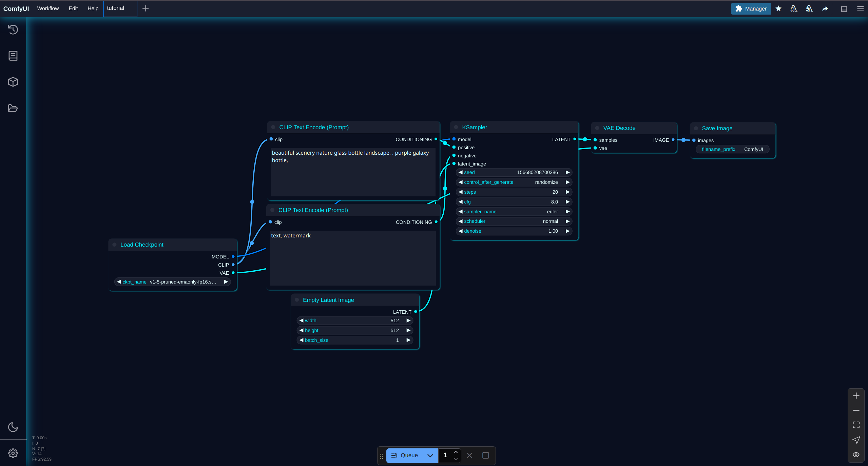868x466 pixels.
Task: Open the Workflow menu
Action: click(x=48, y=8)
